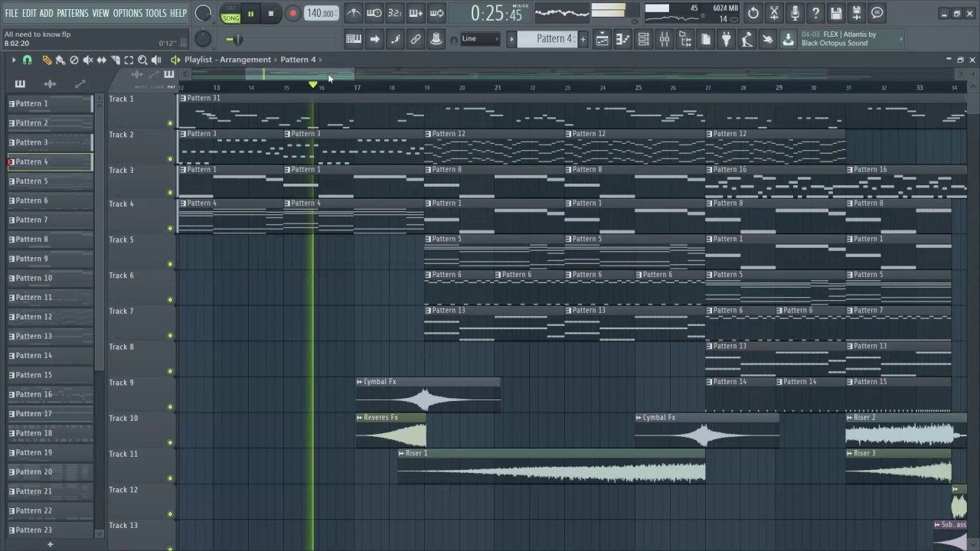Select the mute tool in playlist toolbar

coord(88,60)
